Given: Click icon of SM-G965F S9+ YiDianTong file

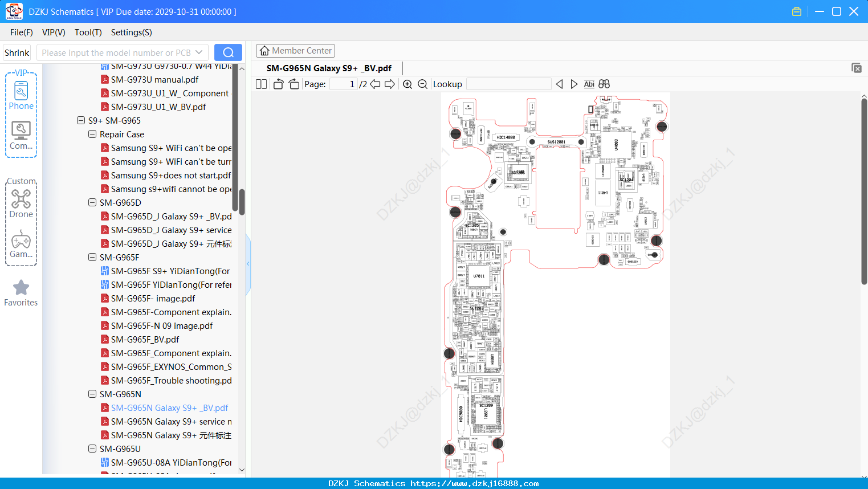Looking at the screenshot, I should (105, 271).
